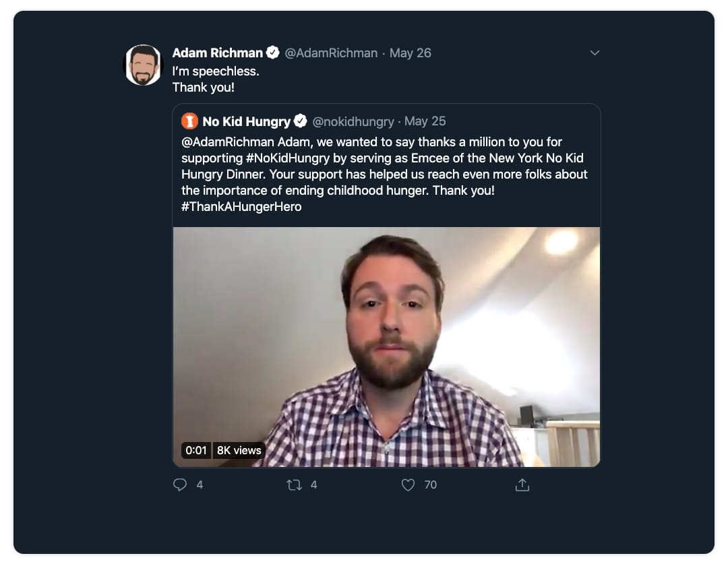Click the #ThankAHungerHero hashtag

click(x=241, y=207)
